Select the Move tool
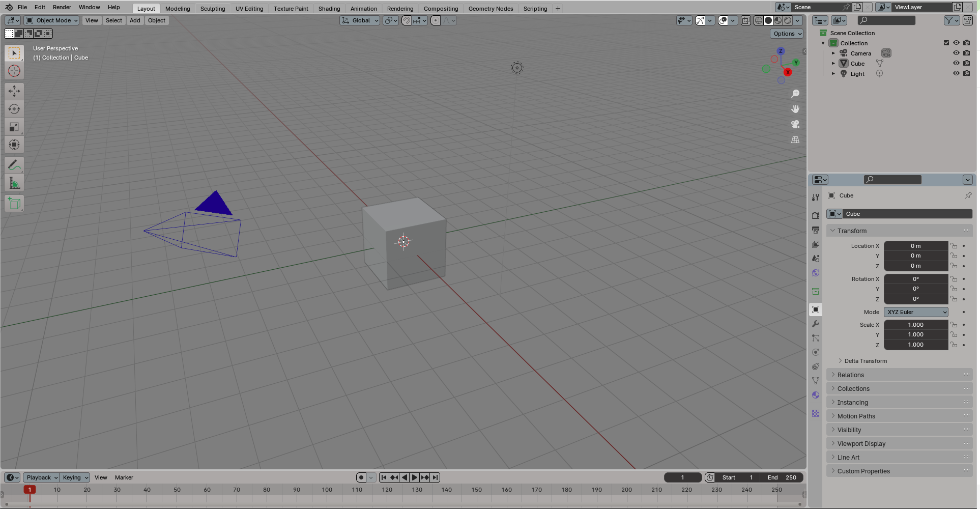 click(x=14, y=91)
